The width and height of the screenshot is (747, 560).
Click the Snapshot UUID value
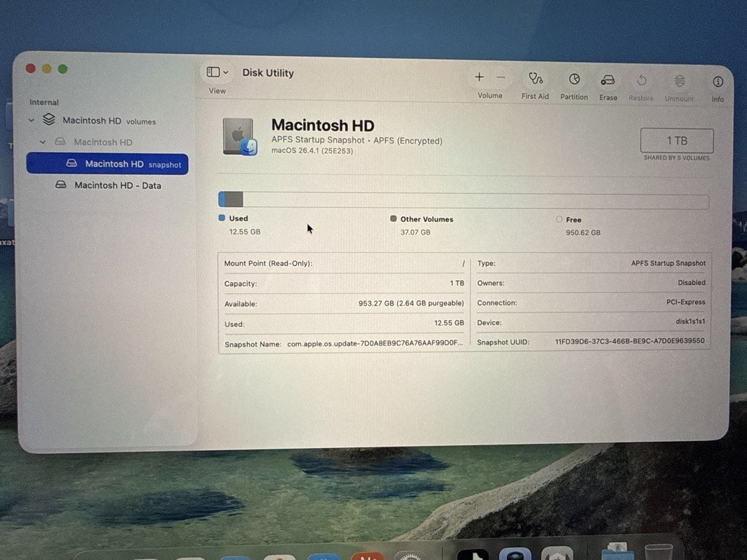[x=630, y=341]
